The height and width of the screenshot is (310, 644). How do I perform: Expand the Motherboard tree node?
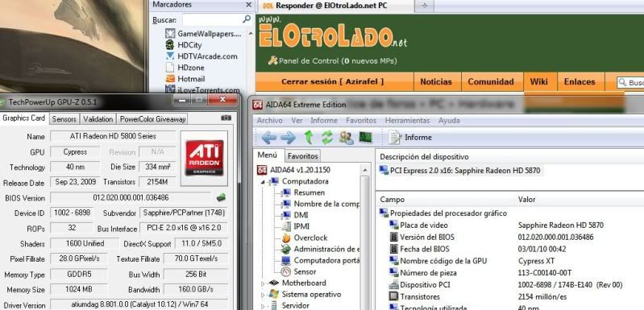point(263,283)
